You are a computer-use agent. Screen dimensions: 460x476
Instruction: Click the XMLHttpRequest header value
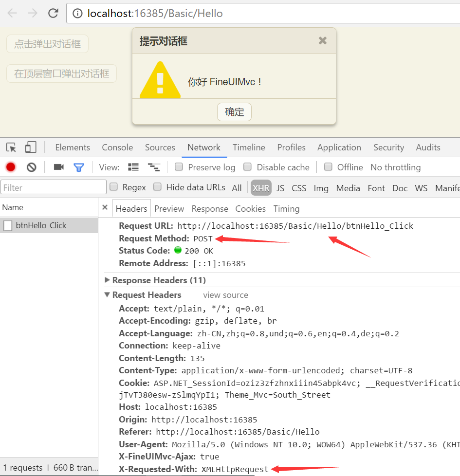coord(235,469)
